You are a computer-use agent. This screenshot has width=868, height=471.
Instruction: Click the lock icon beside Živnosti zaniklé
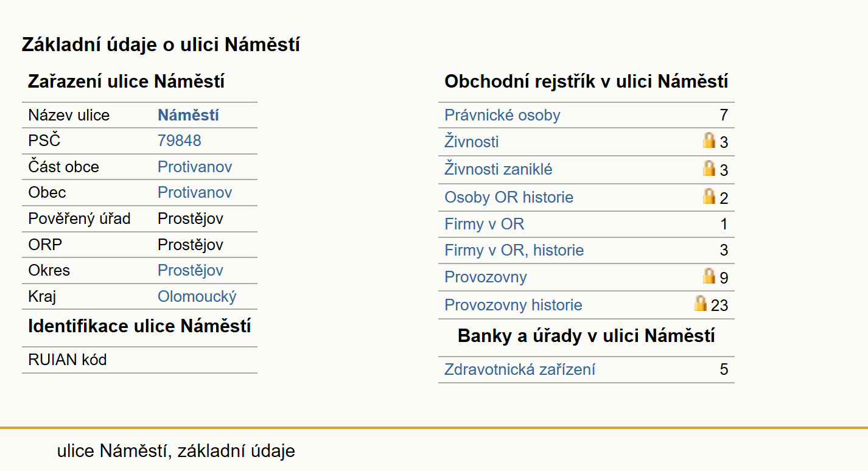pyautogui.click(x=709, y=168)
